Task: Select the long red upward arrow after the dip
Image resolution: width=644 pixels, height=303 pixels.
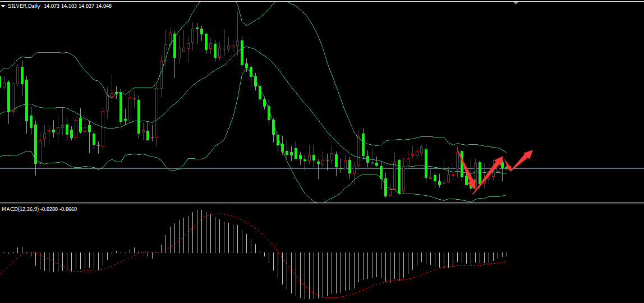Action: pyautogui.click(x=489, y=173)
